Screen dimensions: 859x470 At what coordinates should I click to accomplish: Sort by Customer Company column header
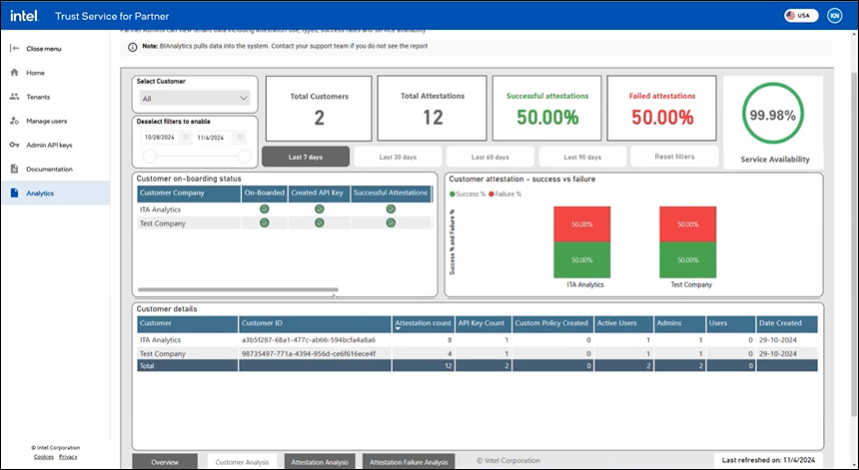189,193
